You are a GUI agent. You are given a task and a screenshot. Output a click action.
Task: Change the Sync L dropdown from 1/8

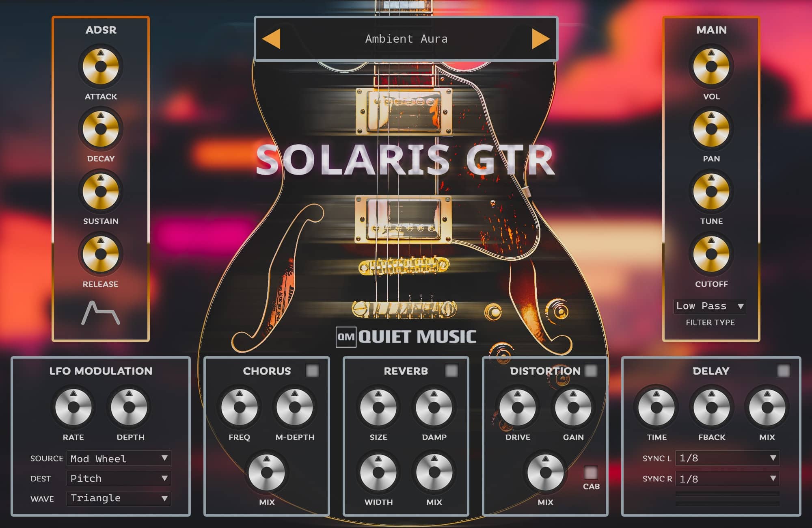(x=727, y=458)
